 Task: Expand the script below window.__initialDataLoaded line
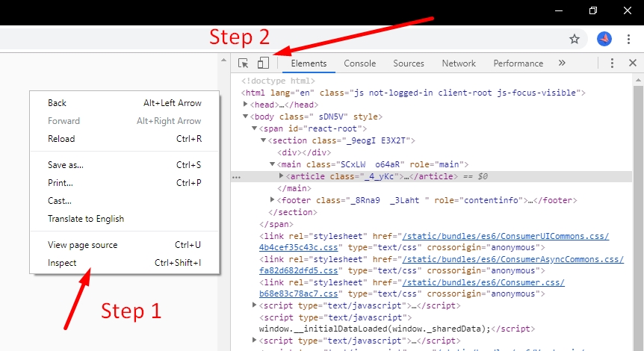pyautogui.click(x=254, y=341)
